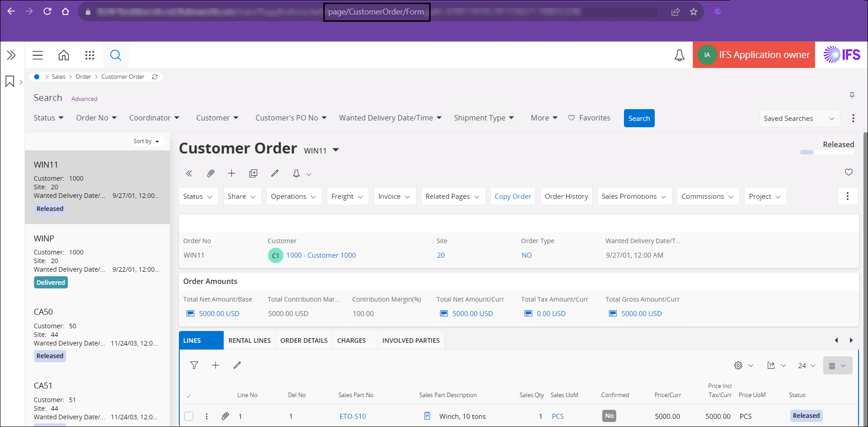Expand the Operations dropdown menu
This screenshot has height=427, width=868.
pos(293,197)
